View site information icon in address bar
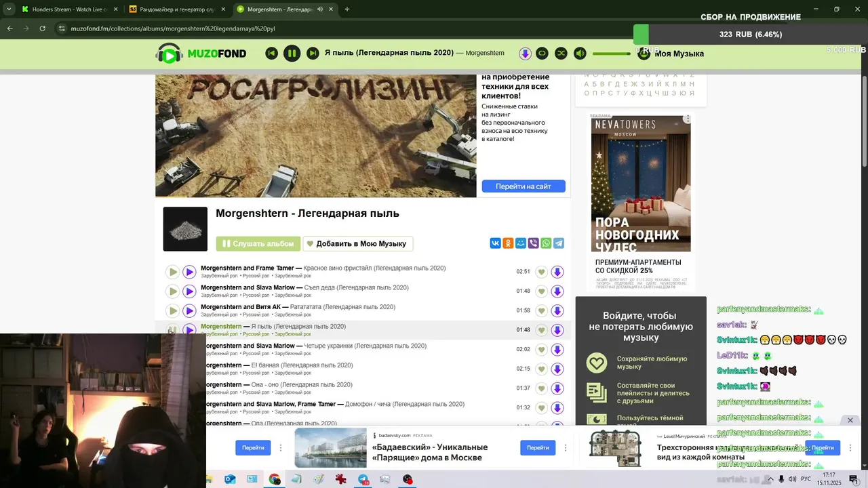 coord(62,28)
